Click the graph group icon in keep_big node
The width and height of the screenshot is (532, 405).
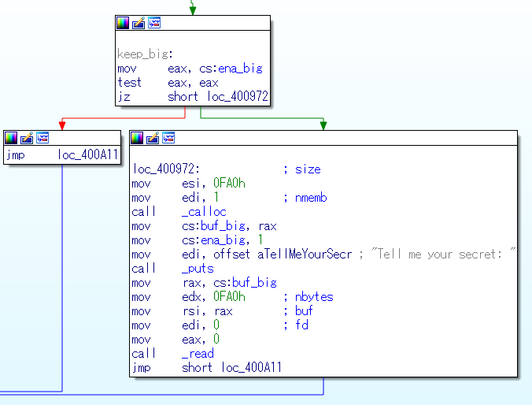click(x=154, y=23)
